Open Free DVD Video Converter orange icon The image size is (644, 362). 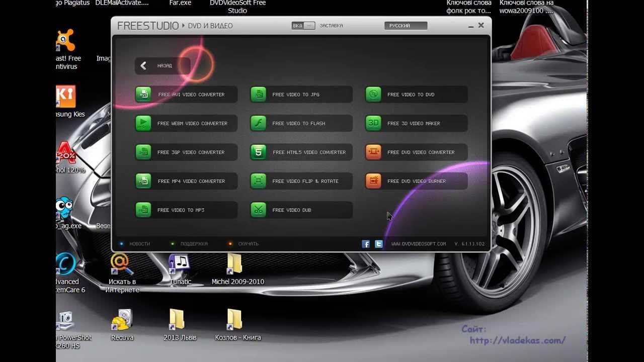point(373,152)
